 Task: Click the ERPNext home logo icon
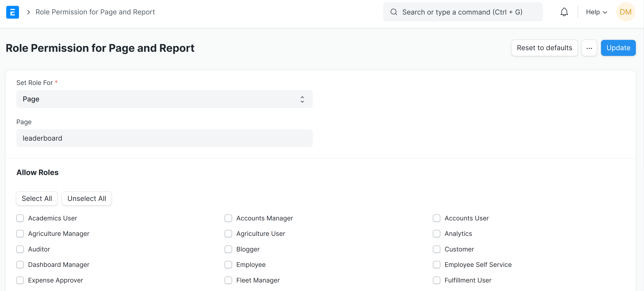[12, 12]
